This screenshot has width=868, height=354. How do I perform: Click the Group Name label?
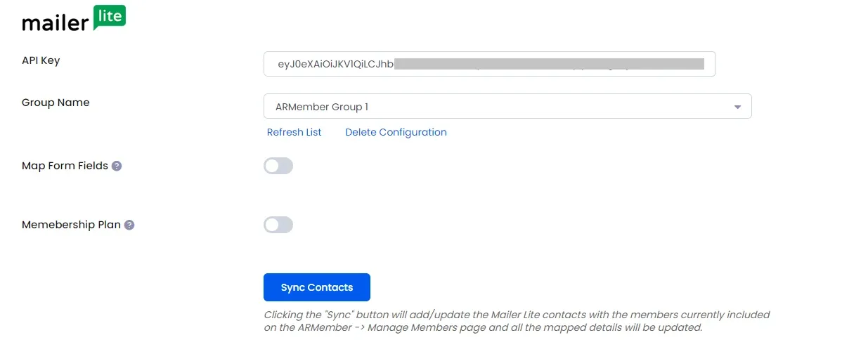pos(56,103)
